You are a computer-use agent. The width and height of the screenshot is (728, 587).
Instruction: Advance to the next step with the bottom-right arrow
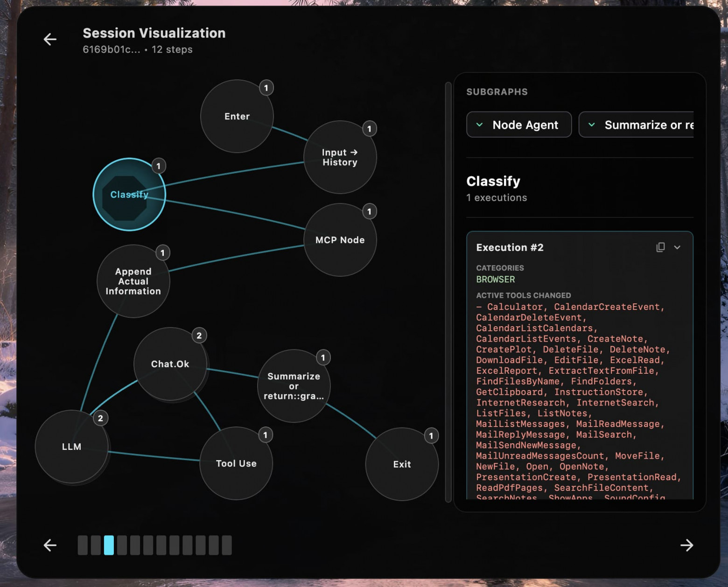686,545
